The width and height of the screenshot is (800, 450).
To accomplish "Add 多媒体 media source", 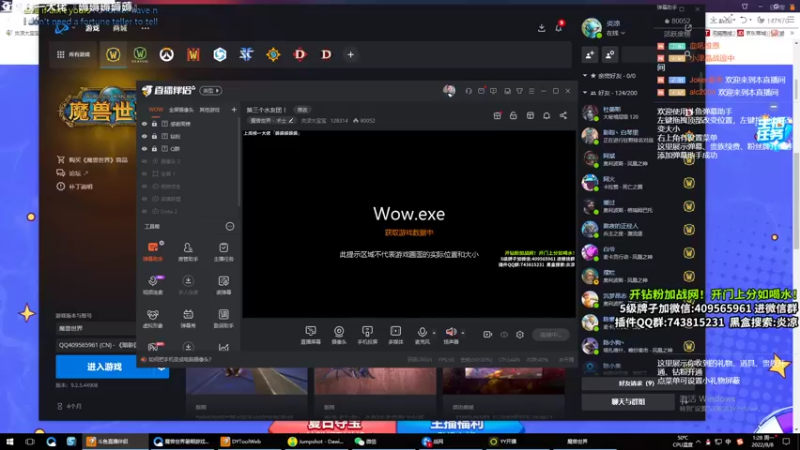I will 395,335.
